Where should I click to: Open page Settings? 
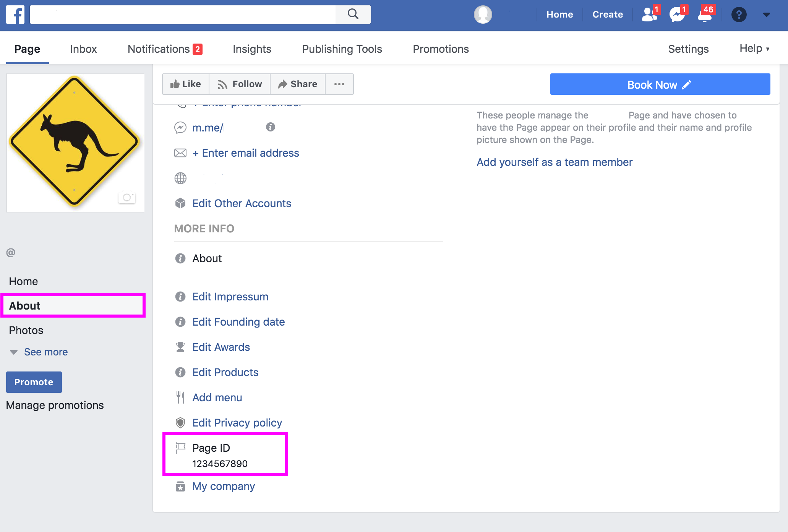point(688,49)
